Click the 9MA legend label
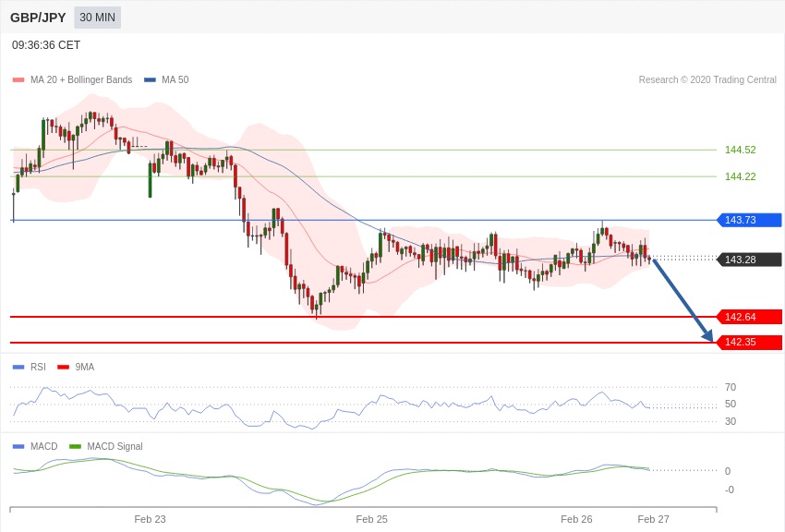 85,367
